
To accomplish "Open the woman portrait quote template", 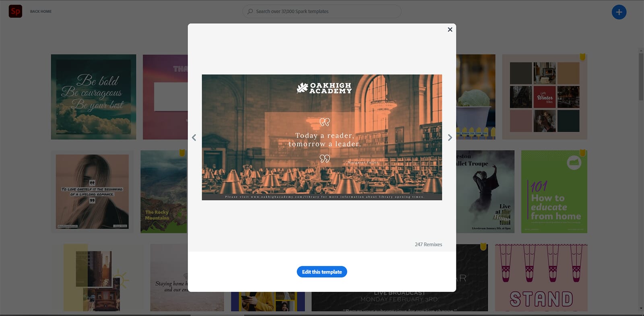I will 92,192.
